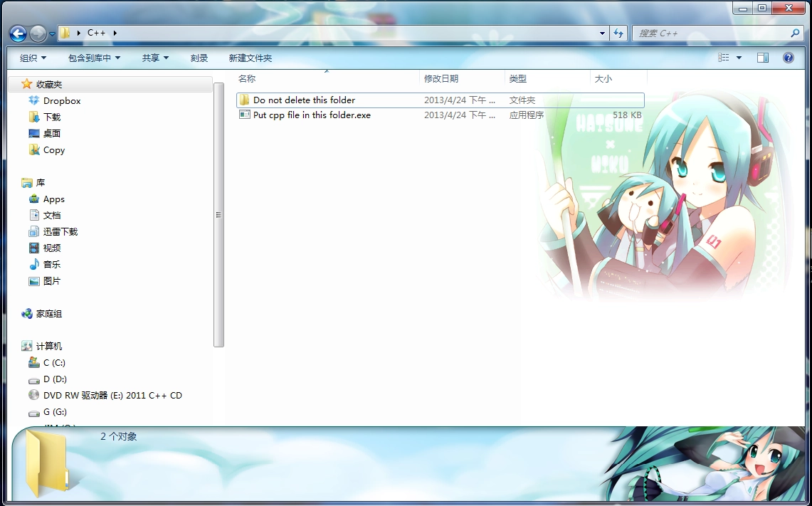The width and height of the screenshot is (812, 506).
Task: Click the 刻录 toolbar button
Action: [199, 58]
